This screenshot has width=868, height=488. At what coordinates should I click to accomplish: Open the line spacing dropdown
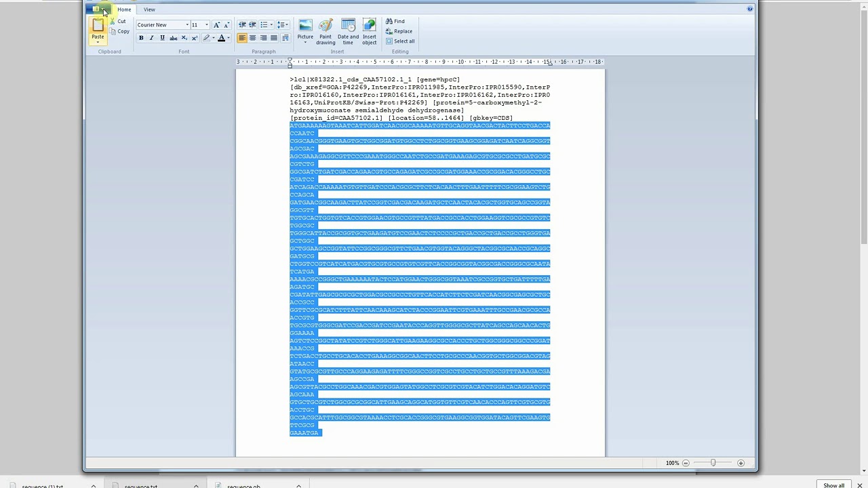point(282,25)
